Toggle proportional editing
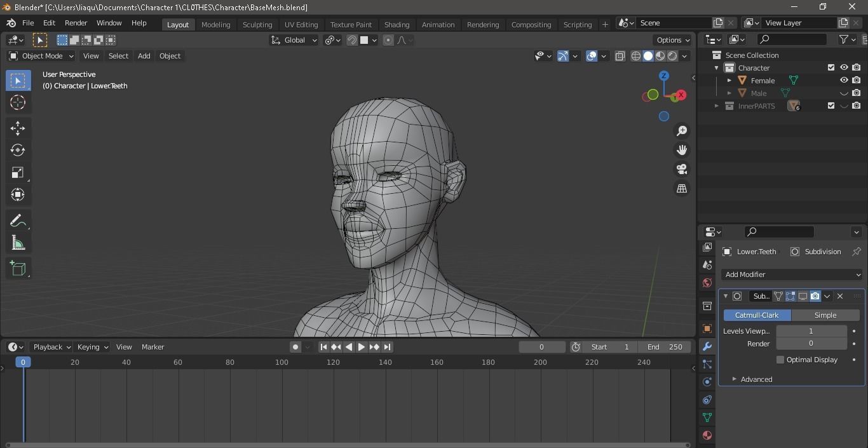 (388, 40)
